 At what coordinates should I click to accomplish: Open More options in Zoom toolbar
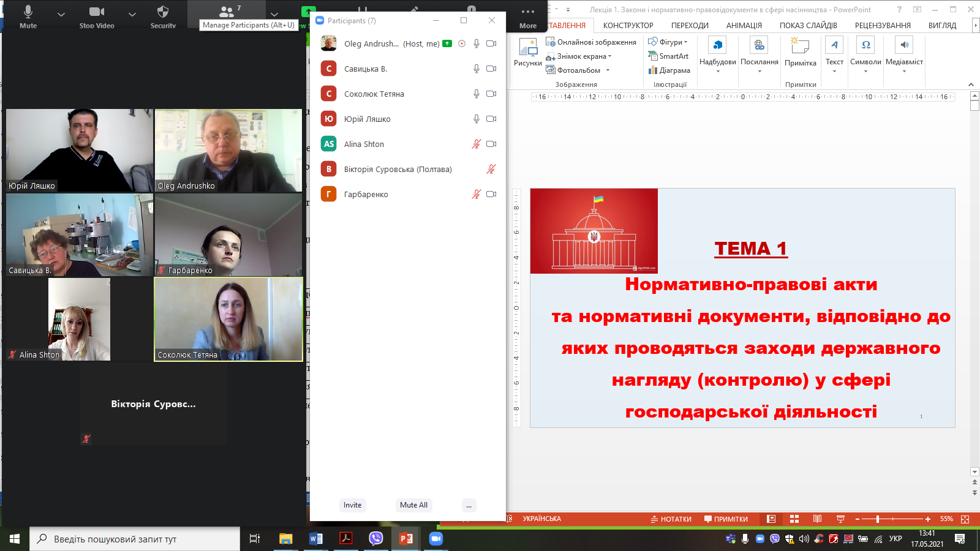pyautogui.click(x=528, y=17)
